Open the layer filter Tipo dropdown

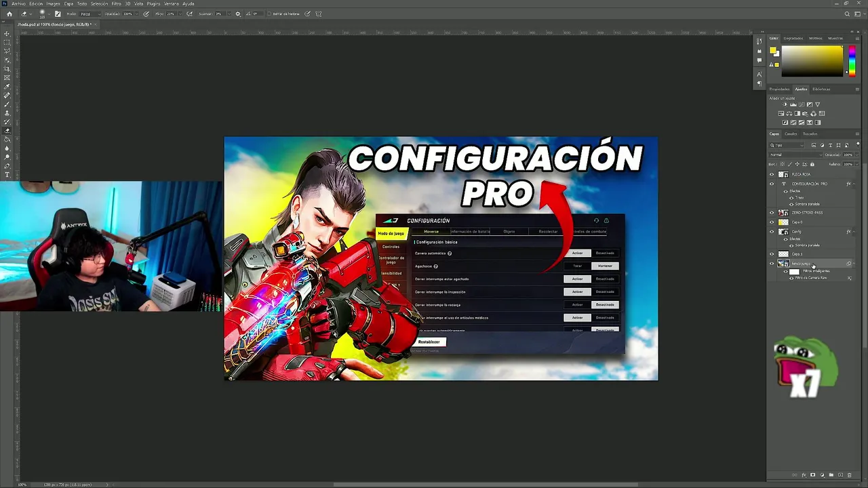tap(787, 145)
